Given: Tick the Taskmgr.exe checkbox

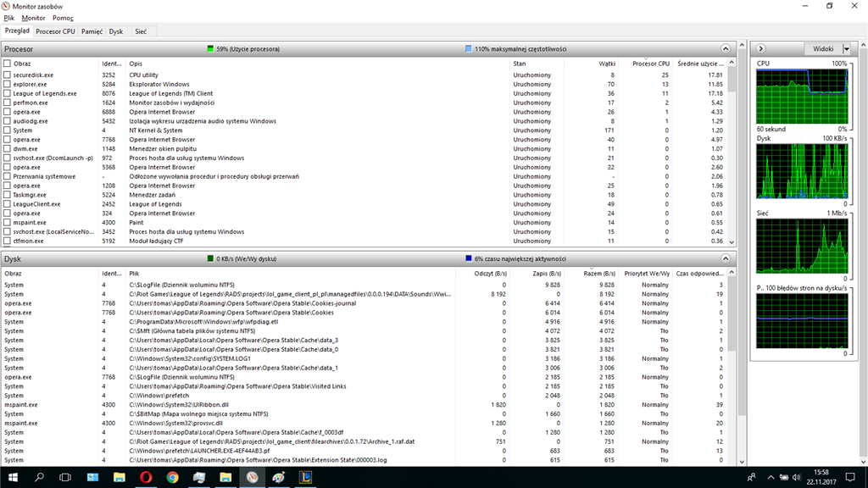Looking at the screenshot, I should coord(7,195).
